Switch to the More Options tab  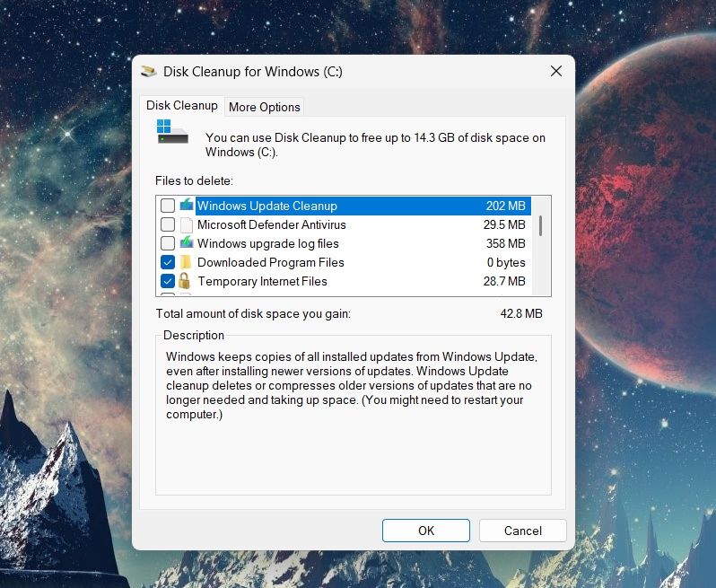[x=265, y=107]
